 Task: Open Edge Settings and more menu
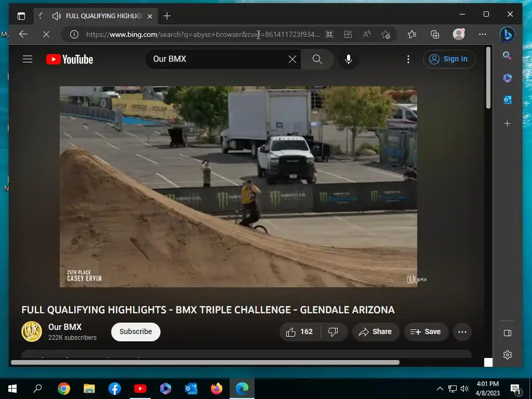[483, 34]
